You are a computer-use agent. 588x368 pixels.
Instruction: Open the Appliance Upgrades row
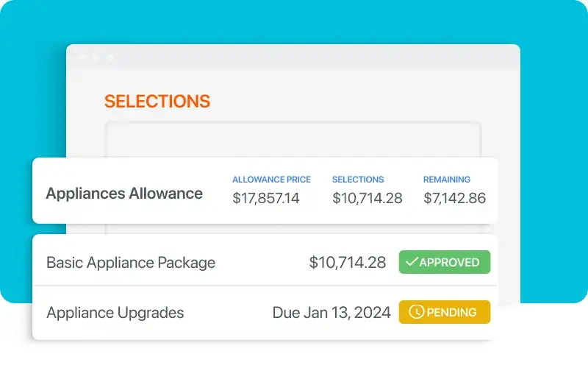click(115, 313)
